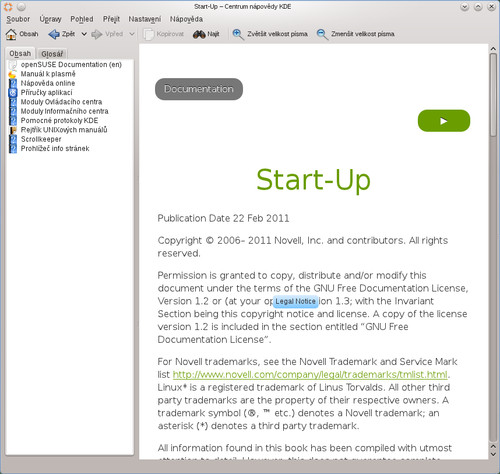Open the Zpět history dropdown arrow

coord(84,34)
